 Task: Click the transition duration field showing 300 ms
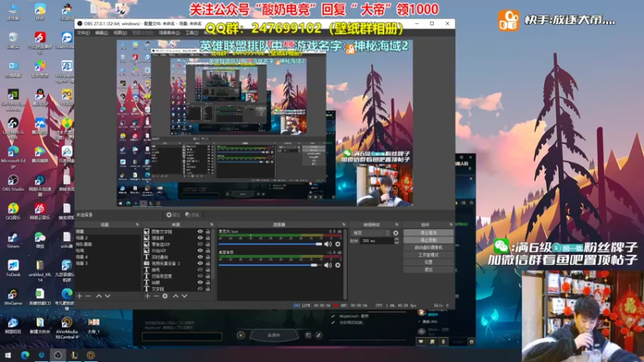point(376,241)
